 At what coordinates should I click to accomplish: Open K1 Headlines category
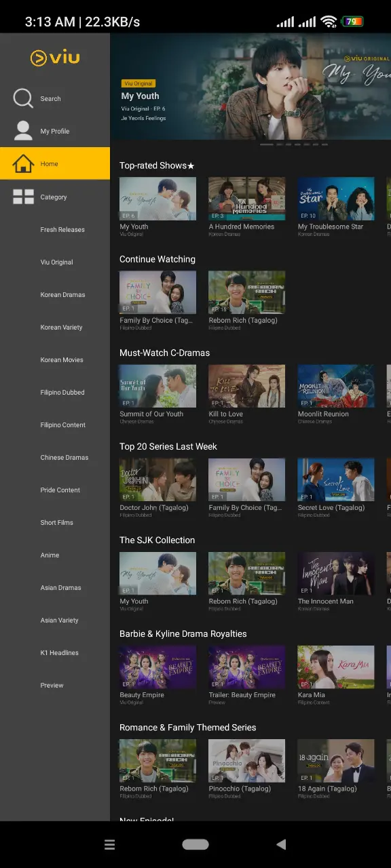coord(59,653)
